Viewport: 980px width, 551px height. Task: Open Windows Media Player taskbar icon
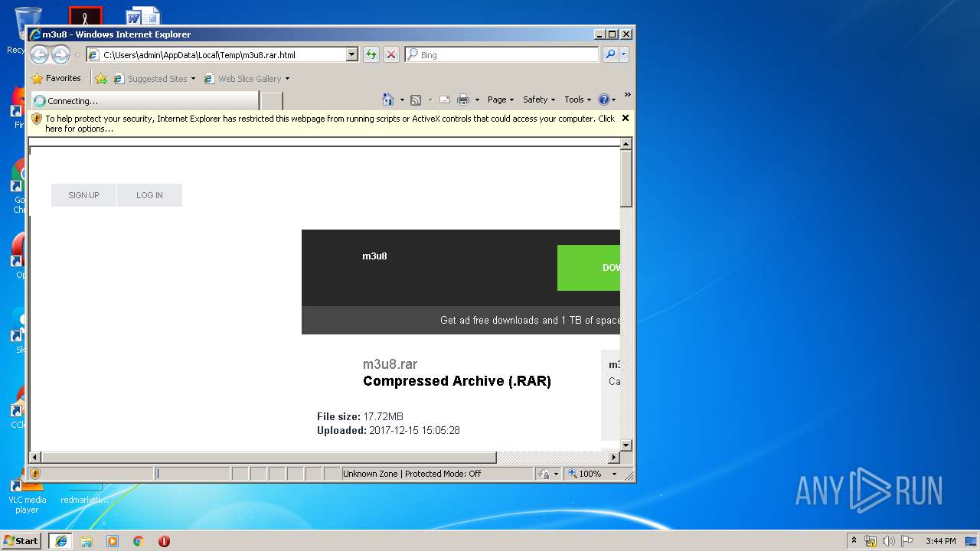pyautogui.click(x=113, y=541)
